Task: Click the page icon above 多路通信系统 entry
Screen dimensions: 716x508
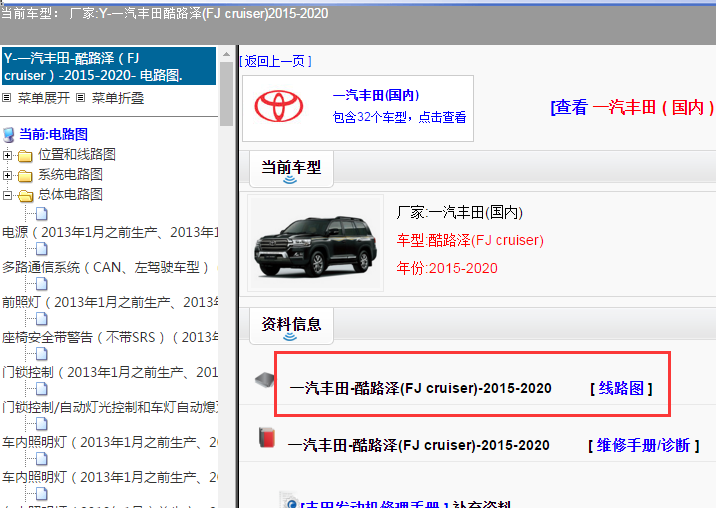Action: [x=42, y=249]
